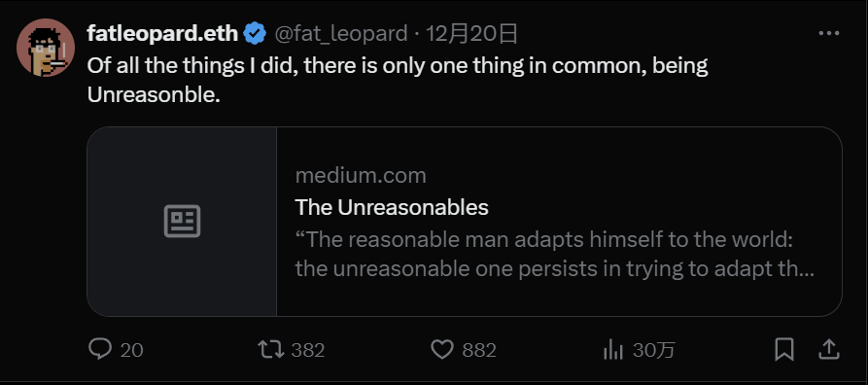This screenshot has height=385, width=868.
Task: View analytics via the bar-chart icon
Action: click(x=612, y=350)
